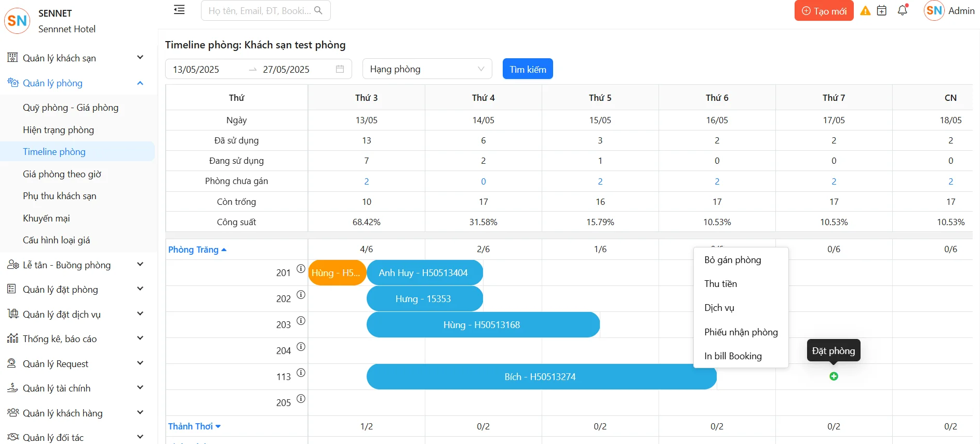The width and height of the screenshot is (980, 444).
Task: Expand the Thành Thơi room group
Action: pyautogui.click(x=194, y=426)
